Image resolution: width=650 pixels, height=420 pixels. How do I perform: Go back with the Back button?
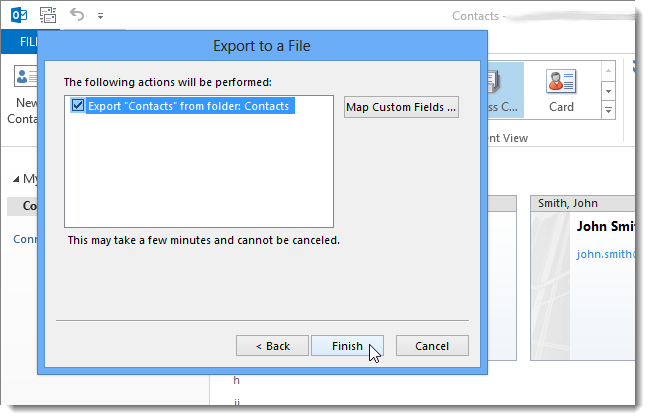272,346
